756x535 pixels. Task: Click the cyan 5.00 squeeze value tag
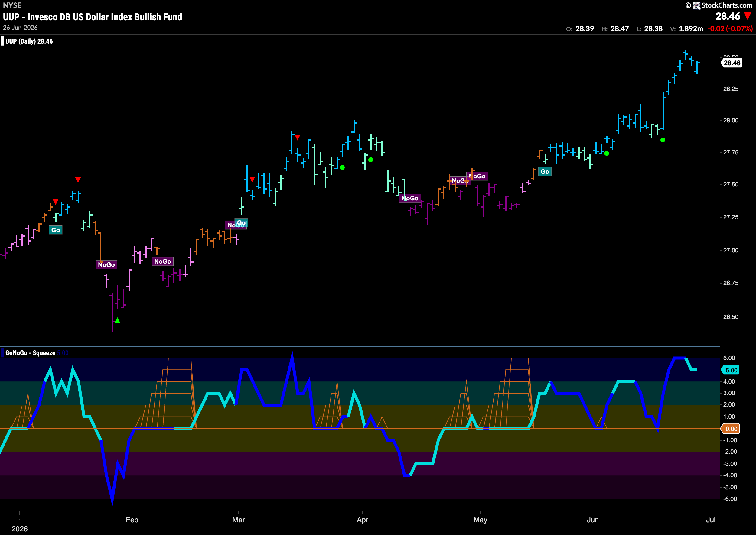731,370
